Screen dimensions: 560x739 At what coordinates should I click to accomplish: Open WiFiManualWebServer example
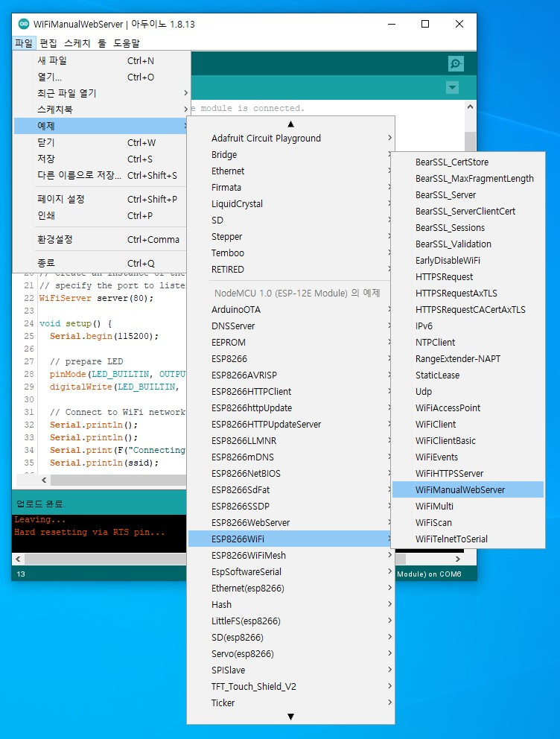pyautogui.click(x=468, y=489)
